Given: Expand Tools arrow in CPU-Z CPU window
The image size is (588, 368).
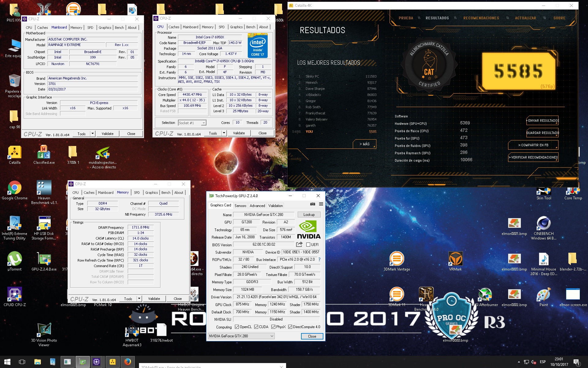Looking at the screenshot, I should pos(224,133).
